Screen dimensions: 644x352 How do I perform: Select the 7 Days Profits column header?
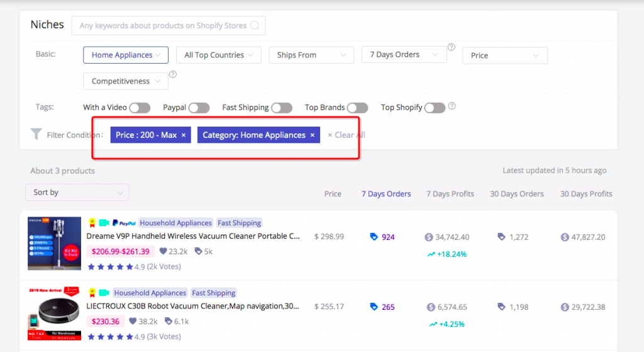click(450, 194)
